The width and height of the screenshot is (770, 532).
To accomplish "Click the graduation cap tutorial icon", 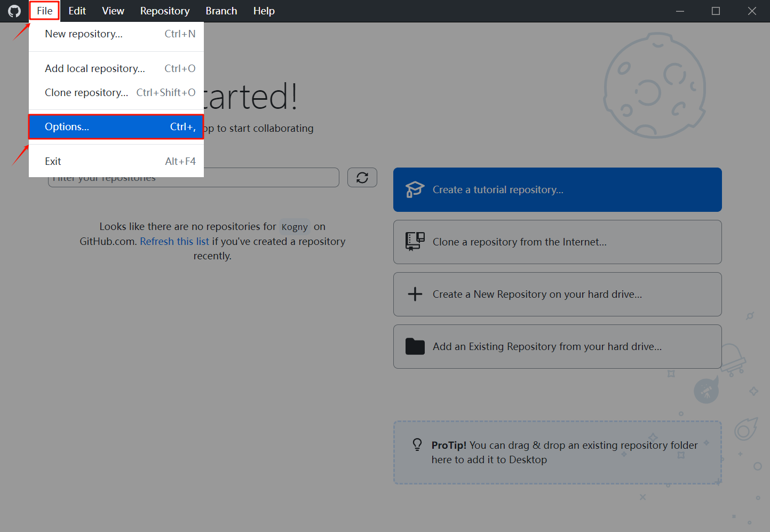I will [415, 189].
